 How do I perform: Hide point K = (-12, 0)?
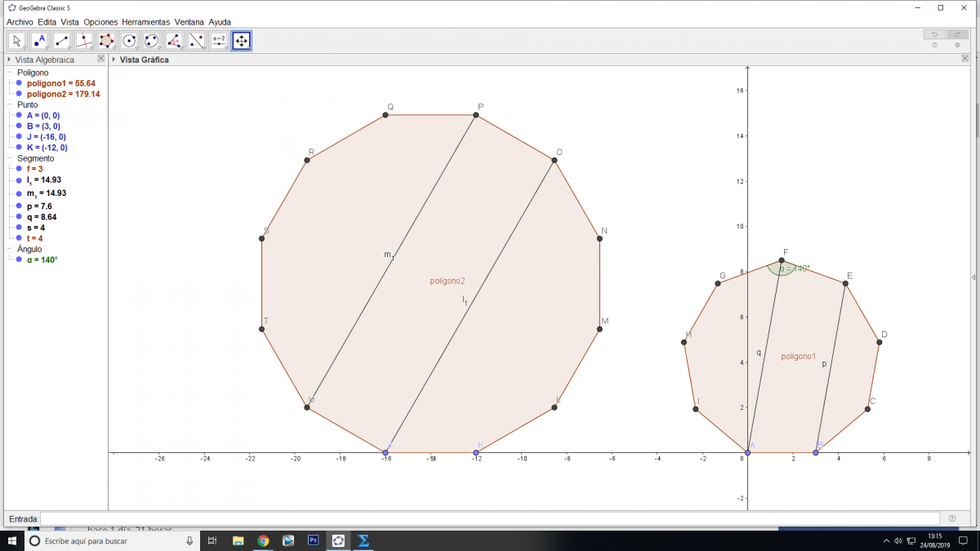point(19,148)
